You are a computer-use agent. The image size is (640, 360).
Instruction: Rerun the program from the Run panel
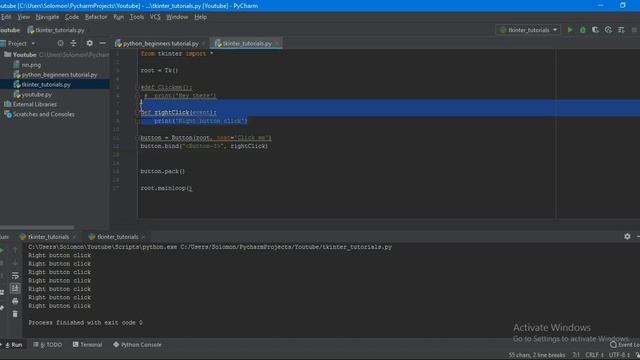click(x=2, y=250)
